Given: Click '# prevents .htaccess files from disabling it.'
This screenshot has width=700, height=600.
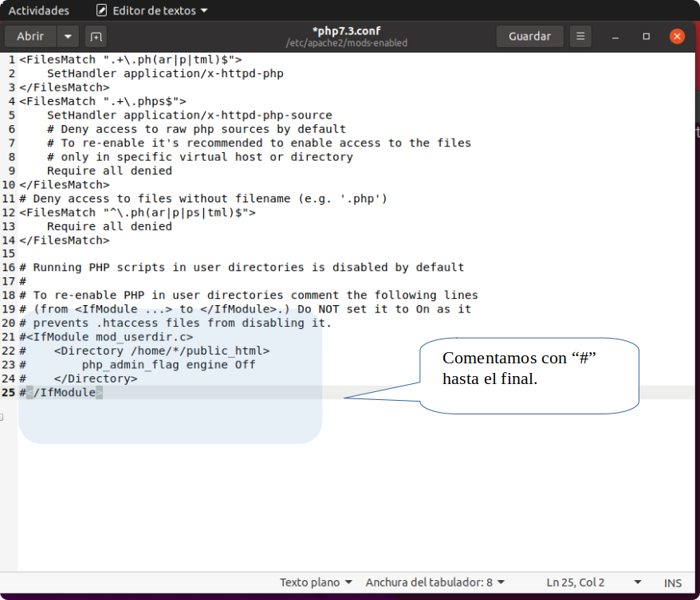Looking at the screenshot, I should click(x=175, y=323).
